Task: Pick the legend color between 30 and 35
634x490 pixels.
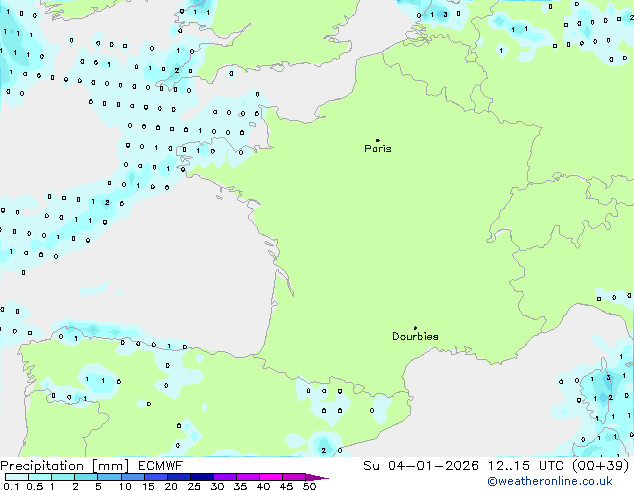Action: [226, 478]
